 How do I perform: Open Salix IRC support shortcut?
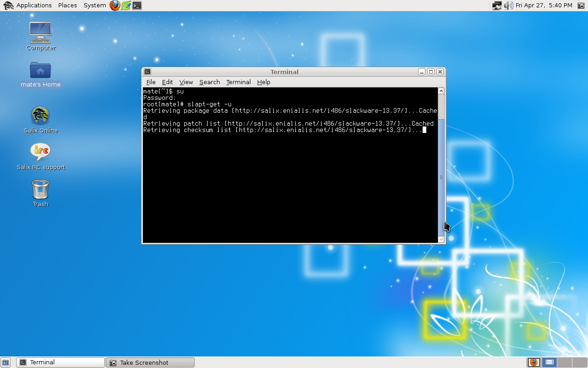click(40, 153)
